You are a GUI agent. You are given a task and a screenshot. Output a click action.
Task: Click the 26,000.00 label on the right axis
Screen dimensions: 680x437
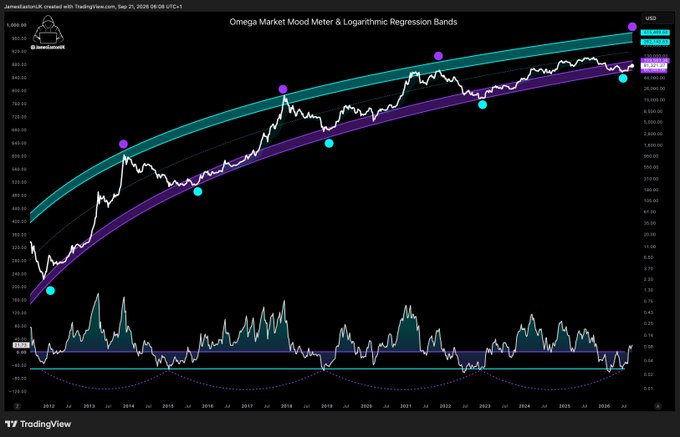point(654,88)
